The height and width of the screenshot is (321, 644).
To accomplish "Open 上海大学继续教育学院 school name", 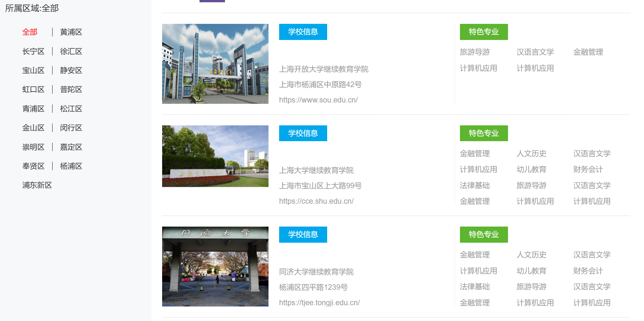I will coord(316,170).
